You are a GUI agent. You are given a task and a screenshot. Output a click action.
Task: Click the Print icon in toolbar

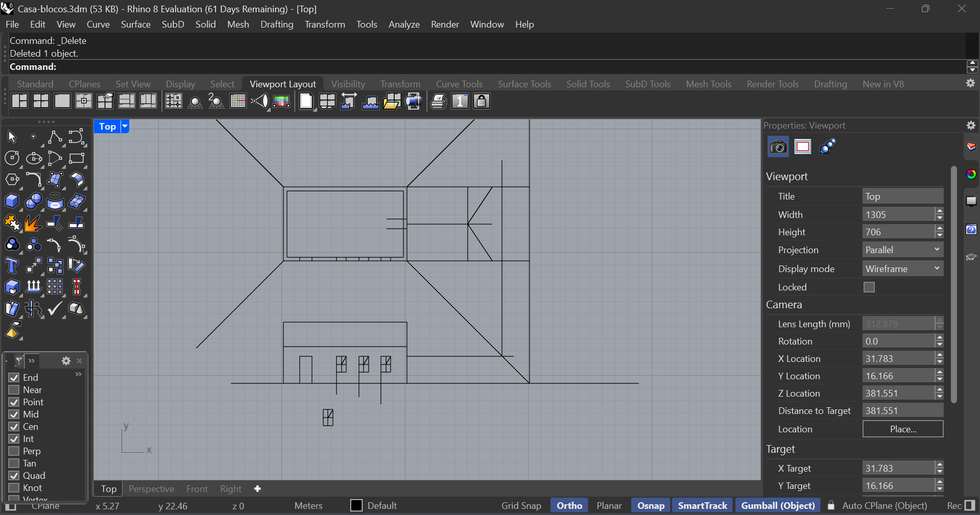(438, 102)
